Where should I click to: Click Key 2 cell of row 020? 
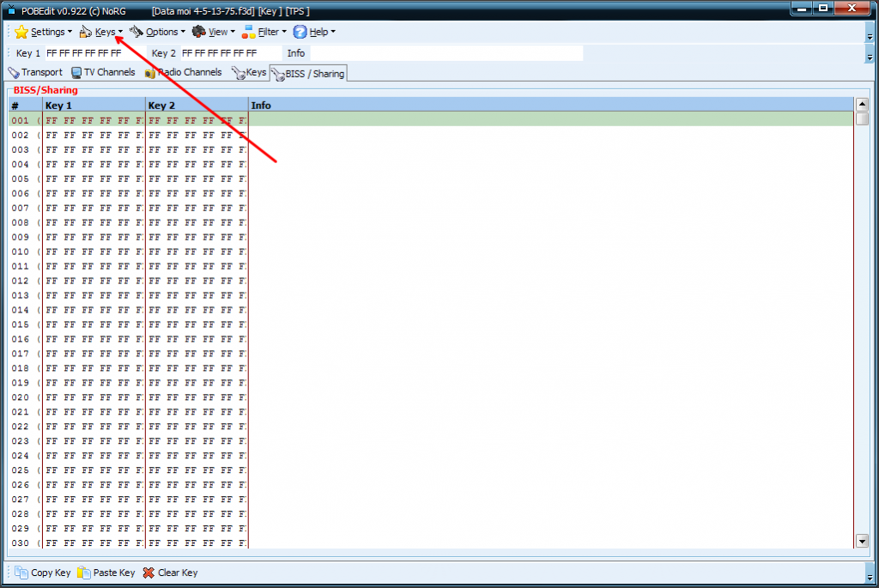pos(197,397)
